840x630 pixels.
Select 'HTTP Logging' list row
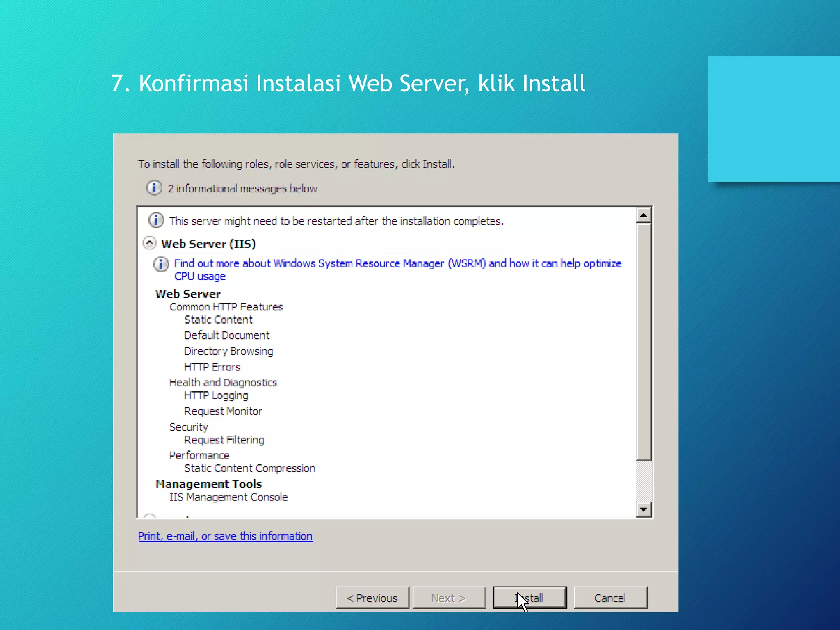coord(216,395)
